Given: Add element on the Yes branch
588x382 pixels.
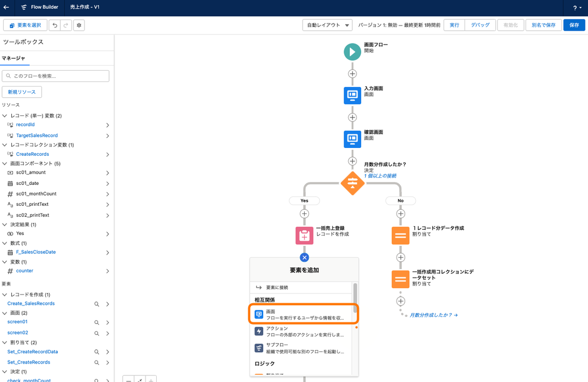Looking at the screenshot, I should (304, 214).
